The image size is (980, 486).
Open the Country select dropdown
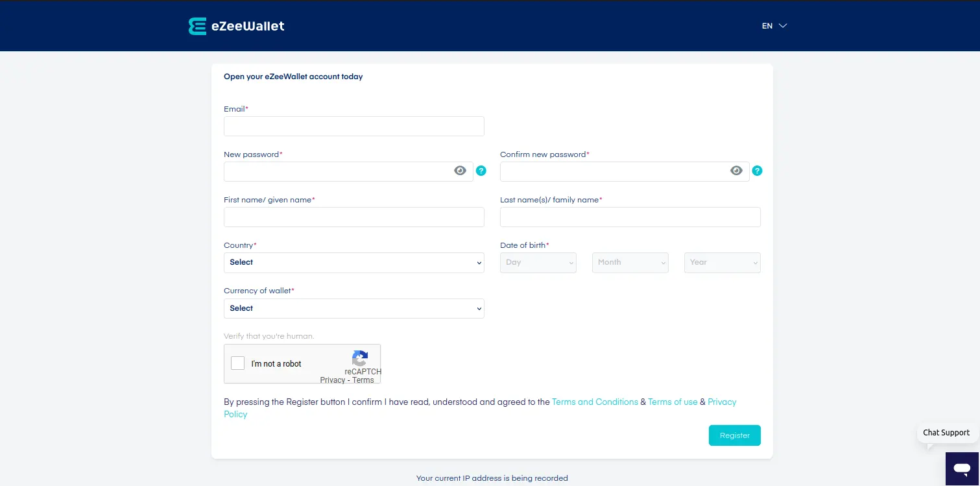click(x=354, y=263)
